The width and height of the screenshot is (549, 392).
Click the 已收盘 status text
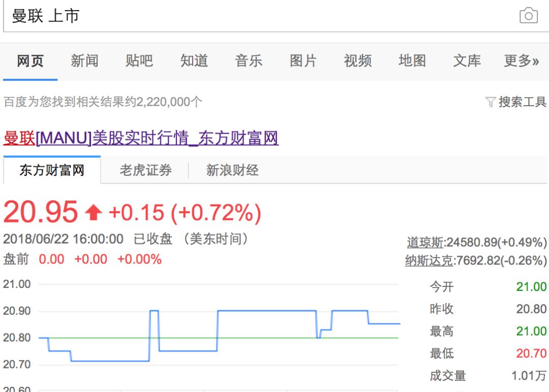[153, 239]
